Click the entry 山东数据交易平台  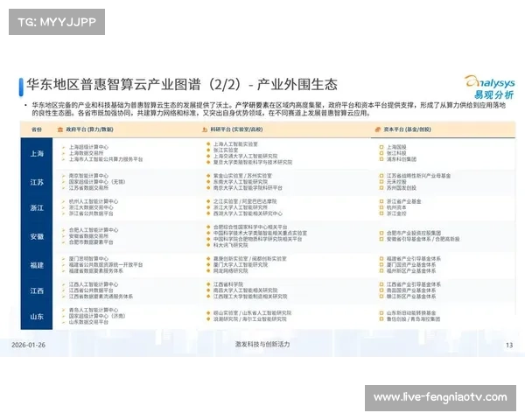[x=88, y=322]
